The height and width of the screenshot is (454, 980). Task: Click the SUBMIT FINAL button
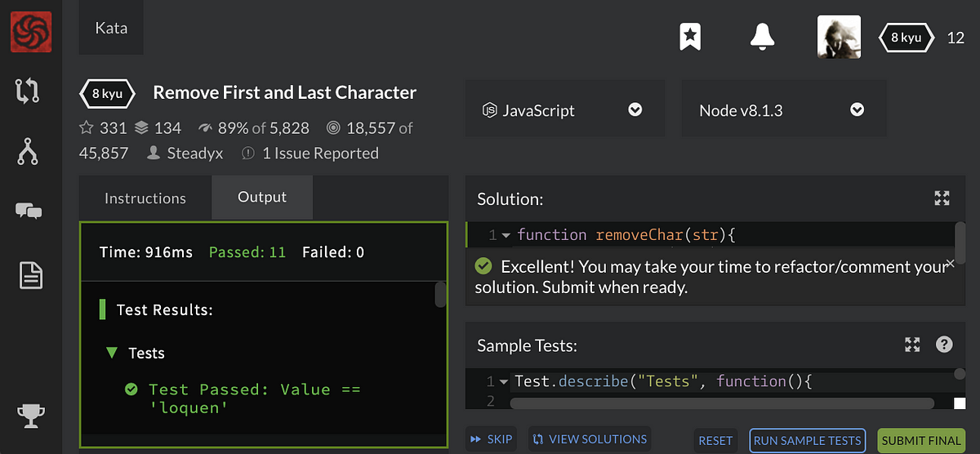[920, 440]
